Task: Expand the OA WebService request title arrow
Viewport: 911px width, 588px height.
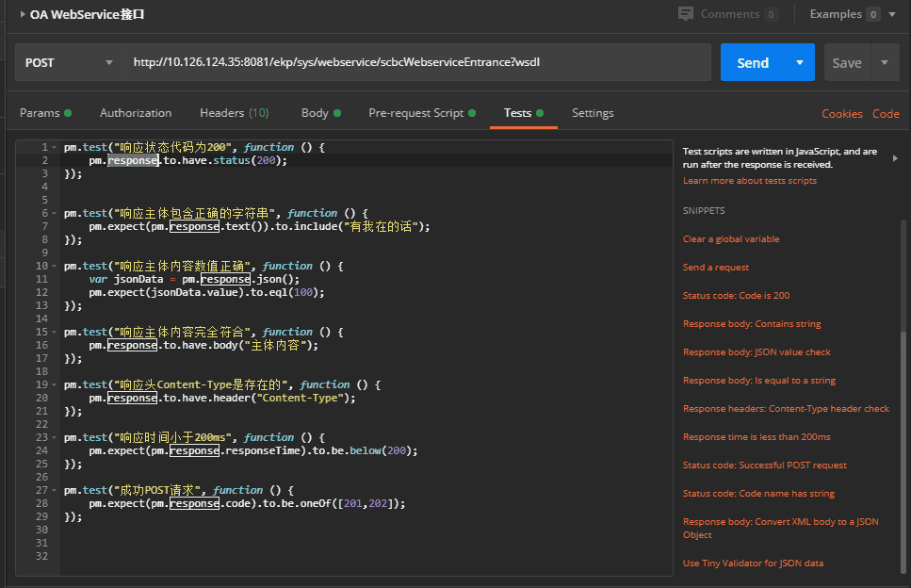Action: [x=22, y=14]
